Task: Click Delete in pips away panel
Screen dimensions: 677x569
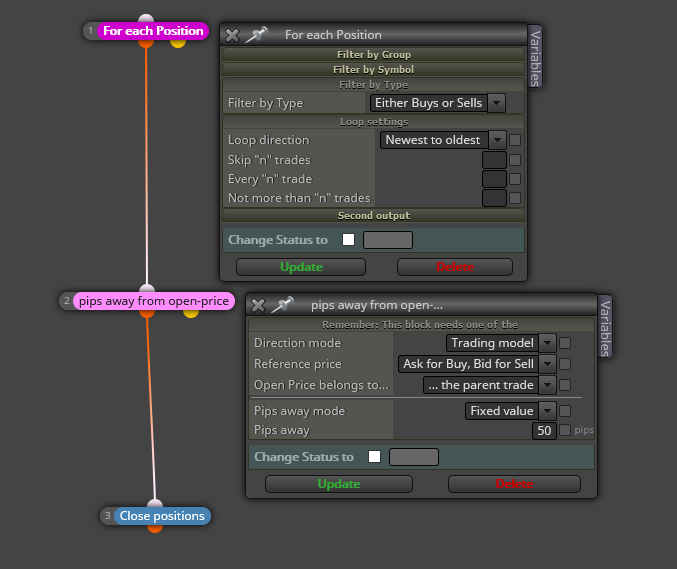Action: [x=514, y=484]
